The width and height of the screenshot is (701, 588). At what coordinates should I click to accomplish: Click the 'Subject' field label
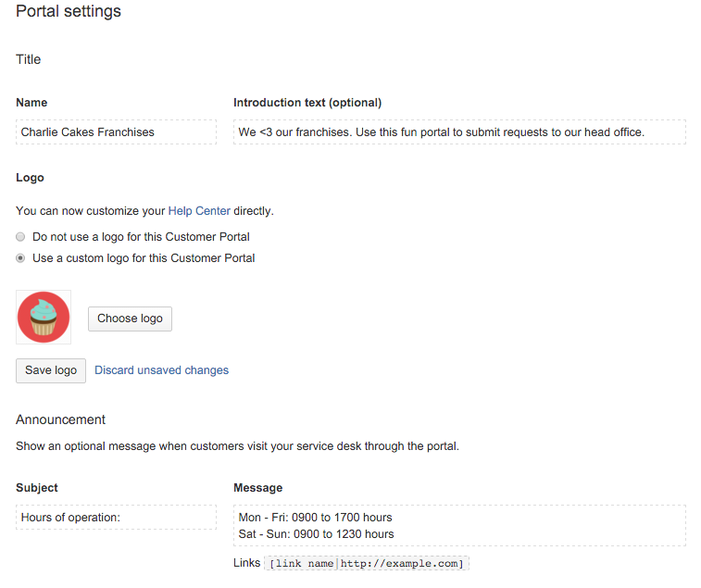(37, 488)
